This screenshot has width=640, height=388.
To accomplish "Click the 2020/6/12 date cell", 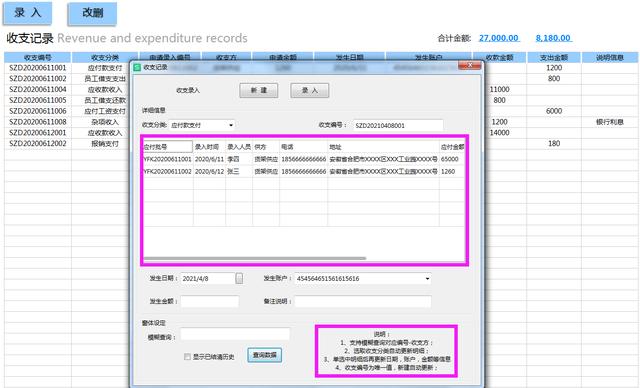I will click(209, 172).
